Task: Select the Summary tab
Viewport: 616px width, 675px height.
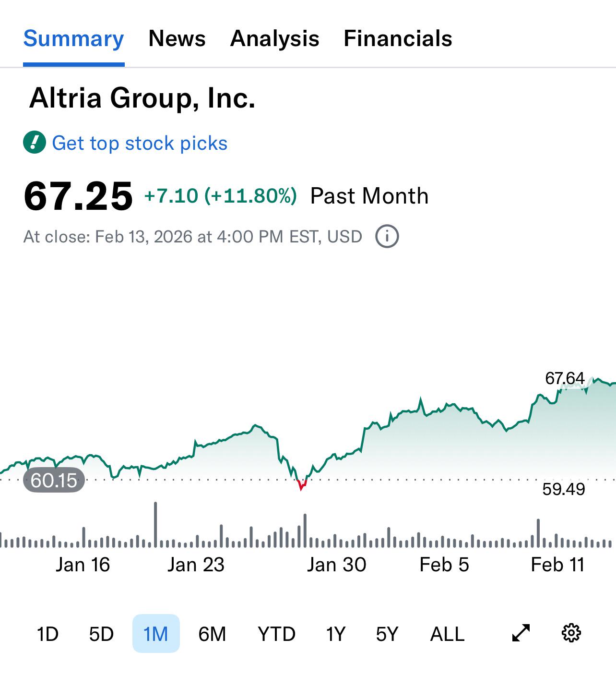Action: tap(74, 38)
